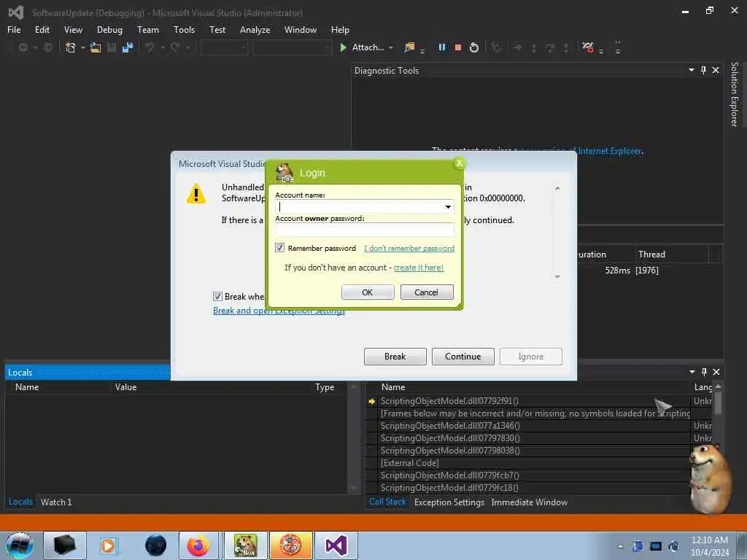This screenshot has height=560, width=747.
Task: Select ScriptingObjectModel.dll!077a1346() stack frame
Action: click(450, 426)
